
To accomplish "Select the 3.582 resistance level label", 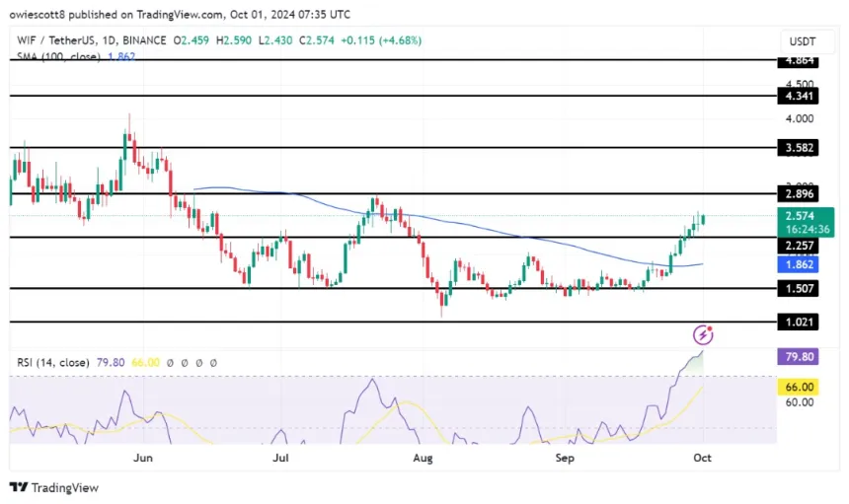I will pos(801,148).
